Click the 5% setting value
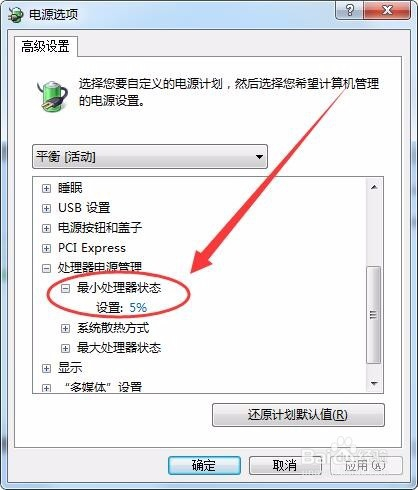The width and height of the screenshot is (418, 490). click(x=138, y=307)
